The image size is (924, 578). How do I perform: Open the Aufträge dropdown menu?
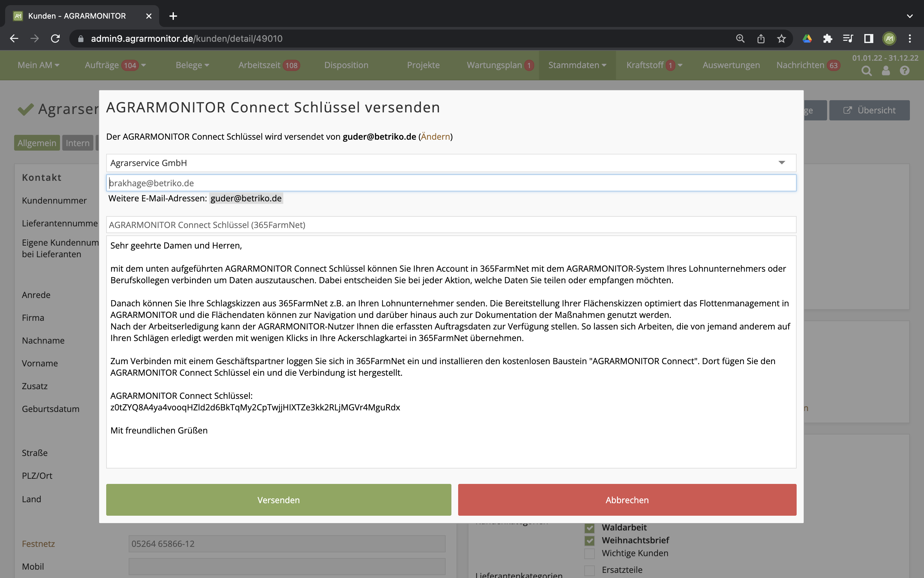(x=115, y=65)
